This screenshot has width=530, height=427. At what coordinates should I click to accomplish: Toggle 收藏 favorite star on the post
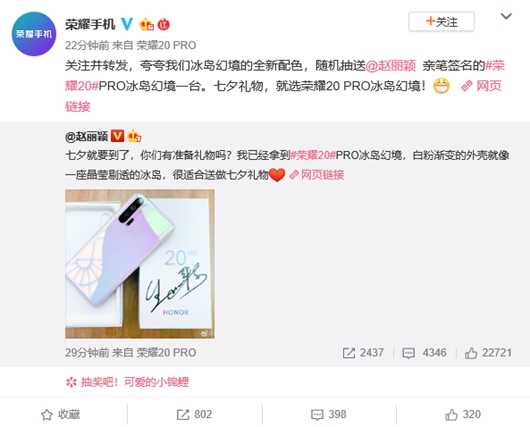(x=61, y=414)
